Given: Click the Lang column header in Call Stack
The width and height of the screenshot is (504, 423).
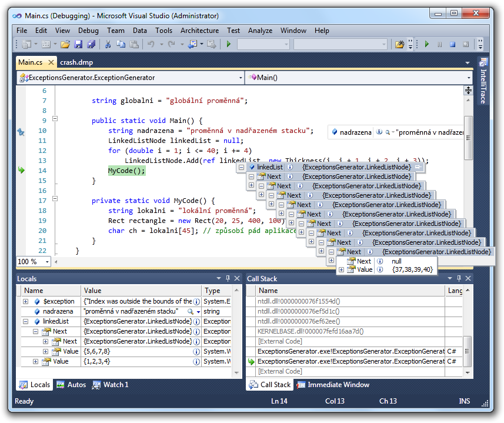Looking at the screenshot, I should click(454, 291).
